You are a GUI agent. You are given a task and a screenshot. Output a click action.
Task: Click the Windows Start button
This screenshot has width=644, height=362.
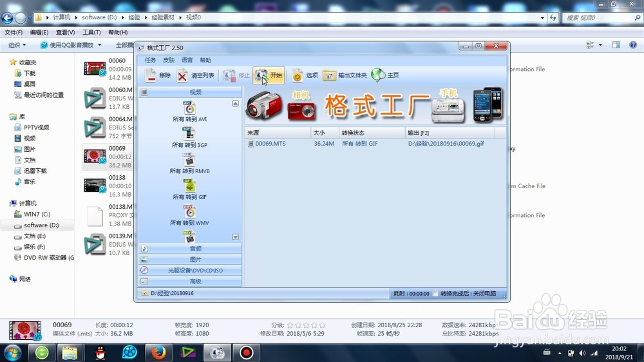tap(13, 352)
